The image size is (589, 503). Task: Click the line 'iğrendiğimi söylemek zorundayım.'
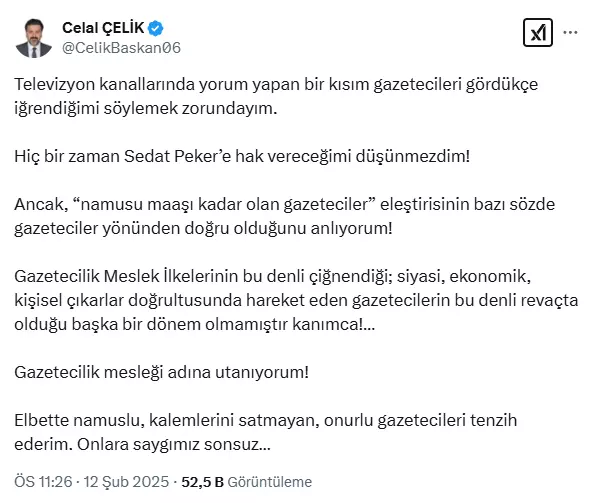146,109
